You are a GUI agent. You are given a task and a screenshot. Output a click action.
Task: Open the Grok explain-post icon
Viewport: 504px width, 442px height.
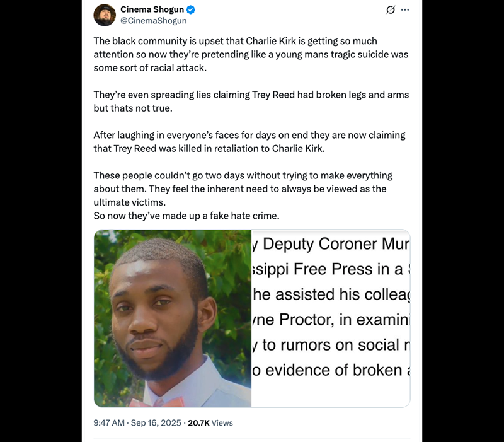pos(390,10)
